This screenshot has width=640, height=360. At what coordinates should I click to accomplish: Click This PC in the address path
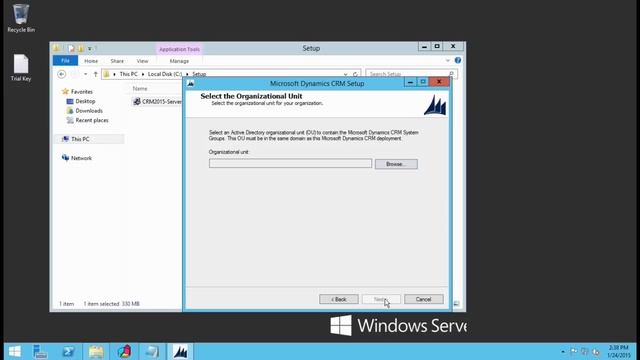tap(129, 74)
